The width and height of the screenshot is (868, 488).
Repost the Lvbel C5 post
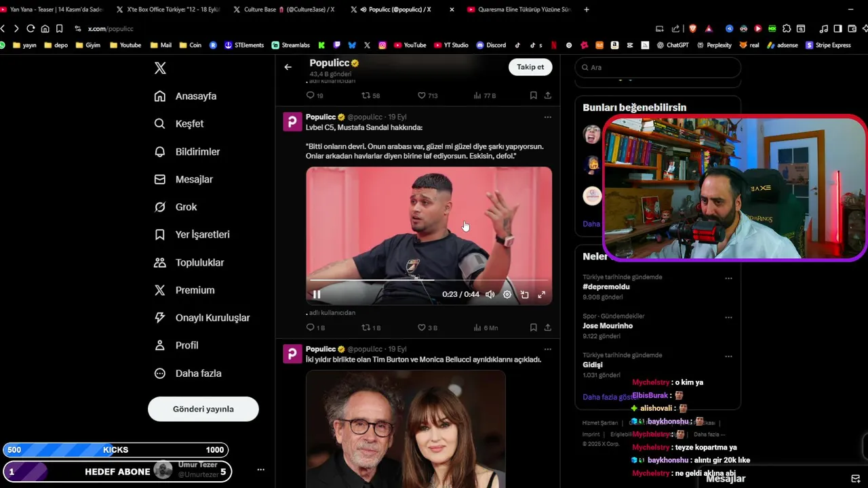[371, 327]
